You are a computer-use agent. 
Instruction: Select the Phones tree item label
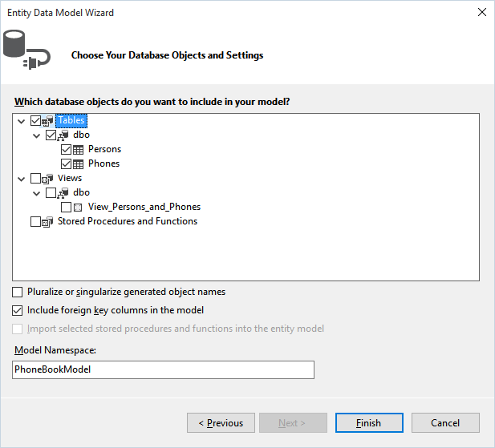tap(103, 163)
